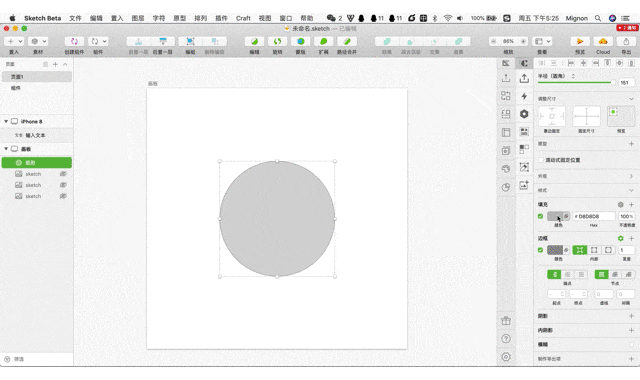The width and height of the screenshot is (640, 380).
Task: Click the green corner radius slider
Action: 577,82
